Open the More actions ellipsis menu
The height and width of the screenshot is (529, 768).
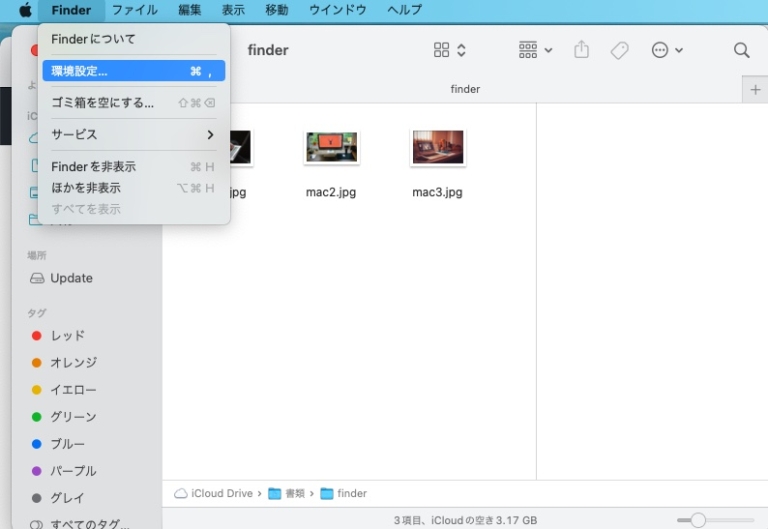point(667,50)
